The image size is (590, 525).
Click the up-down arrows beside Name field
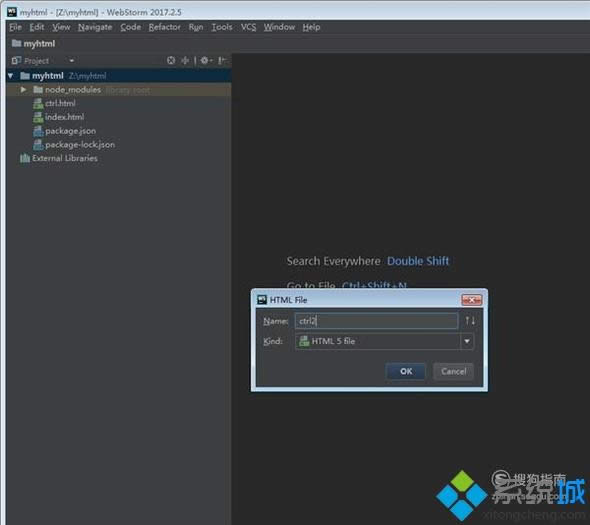tap(470, 321)
